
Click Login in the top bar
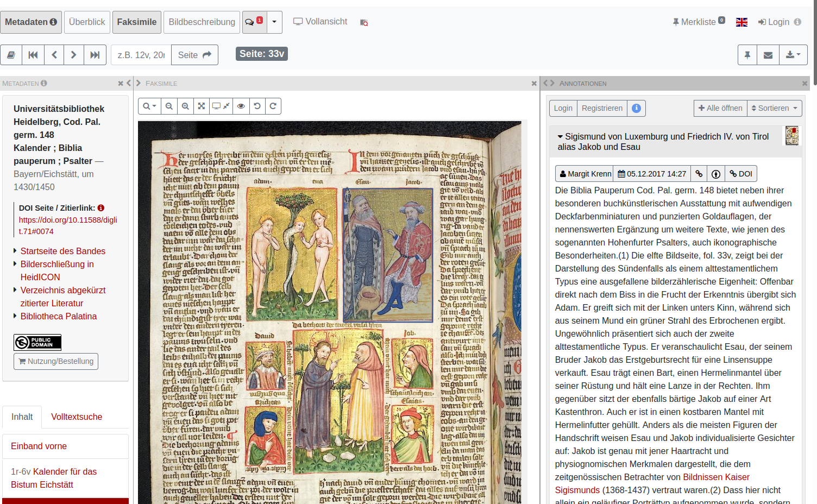point(774,22)
